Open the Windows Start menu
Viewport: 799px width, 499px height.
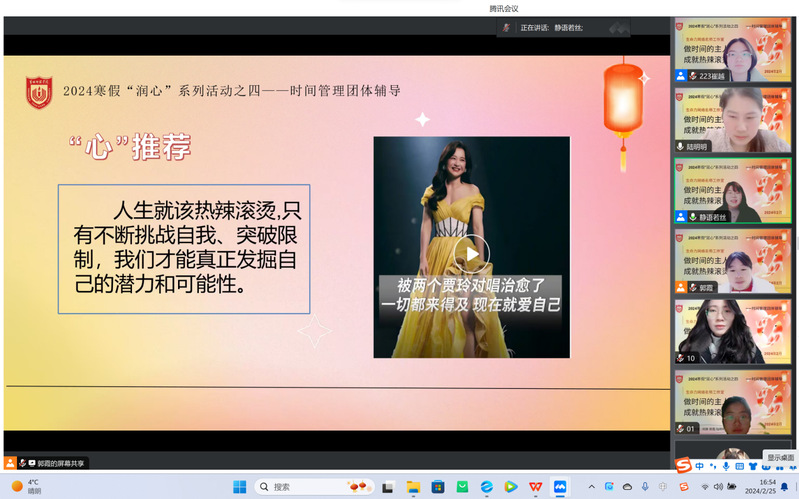click(240, 486)
